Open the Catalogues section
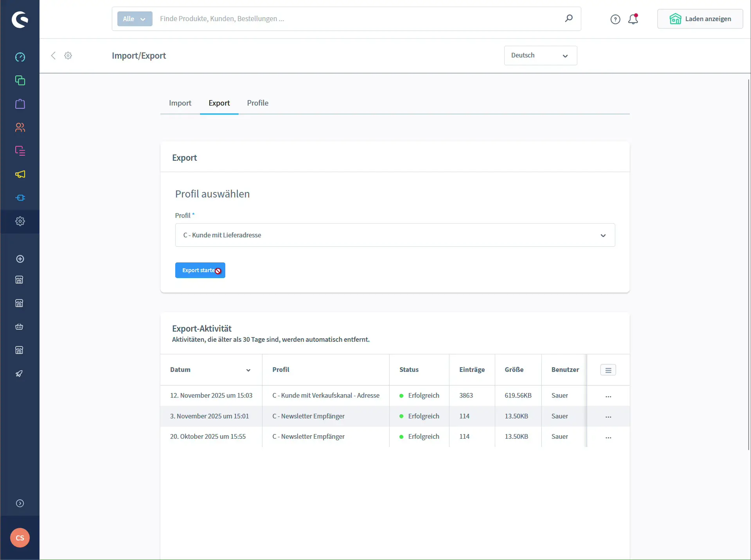 [20, 80]
